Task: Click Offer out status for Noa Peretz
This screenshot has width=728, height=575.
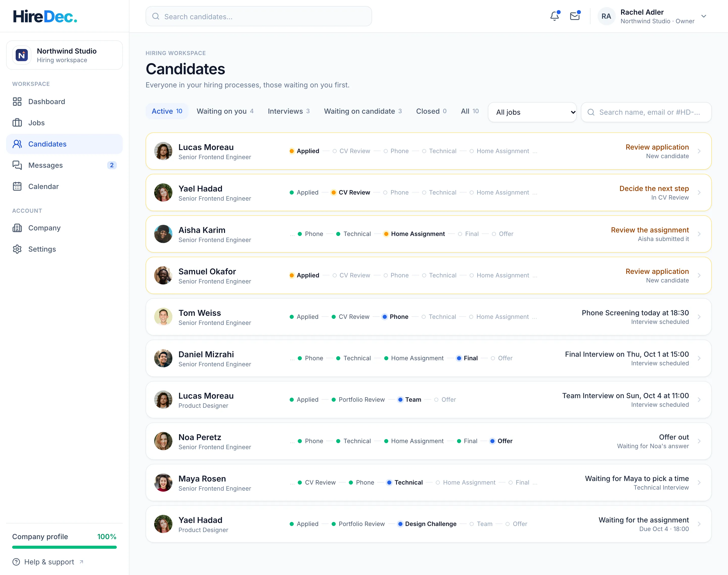Action: click(x=674, y=437)
